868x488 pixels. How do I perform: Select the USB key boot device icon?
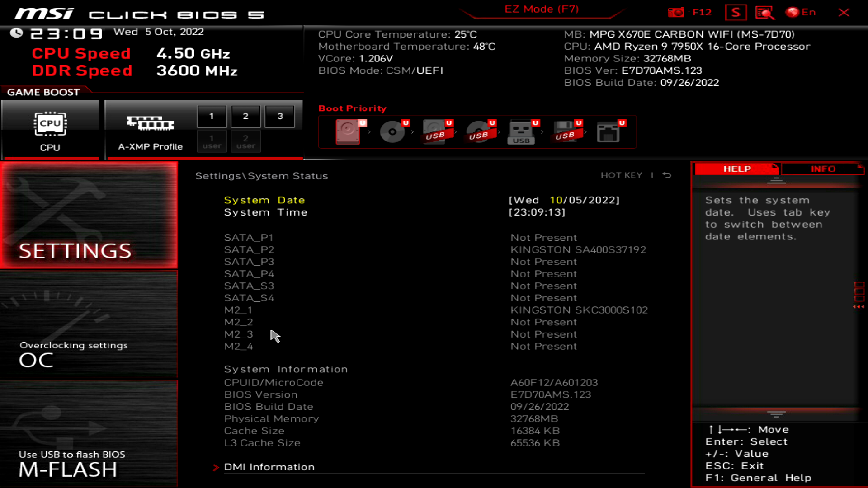pyautogui.click(x=521, y=131)
